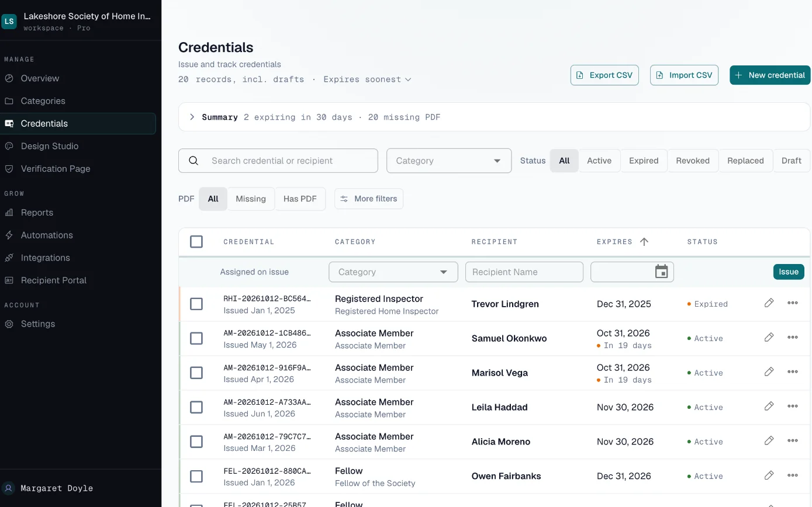The height and width of the screenshot is (507, 812).
Task: Tick the select-all checkbox in table header
Action: 196,242
